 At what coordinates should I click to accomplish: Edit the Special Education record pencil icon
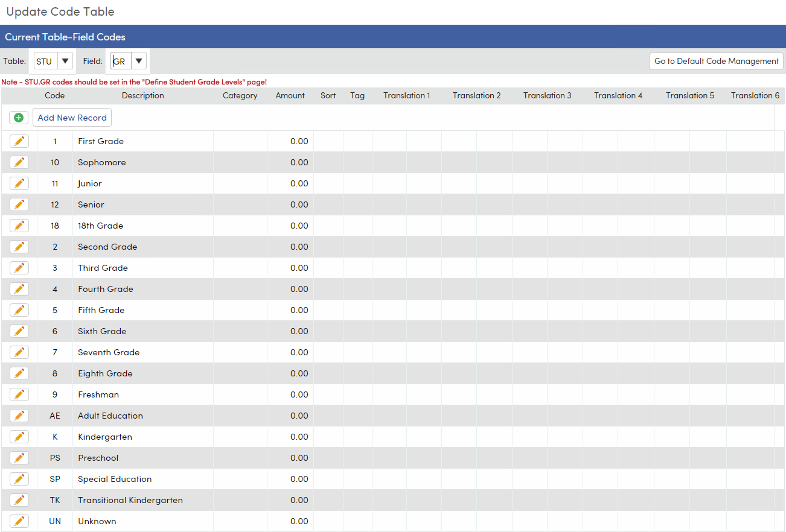19,479
